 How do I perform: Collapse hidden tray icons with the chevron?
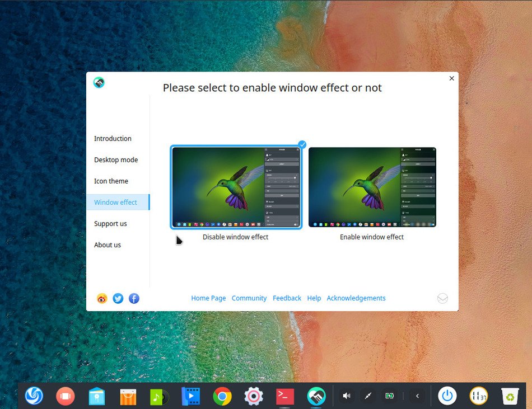click(x=417, y=396)
